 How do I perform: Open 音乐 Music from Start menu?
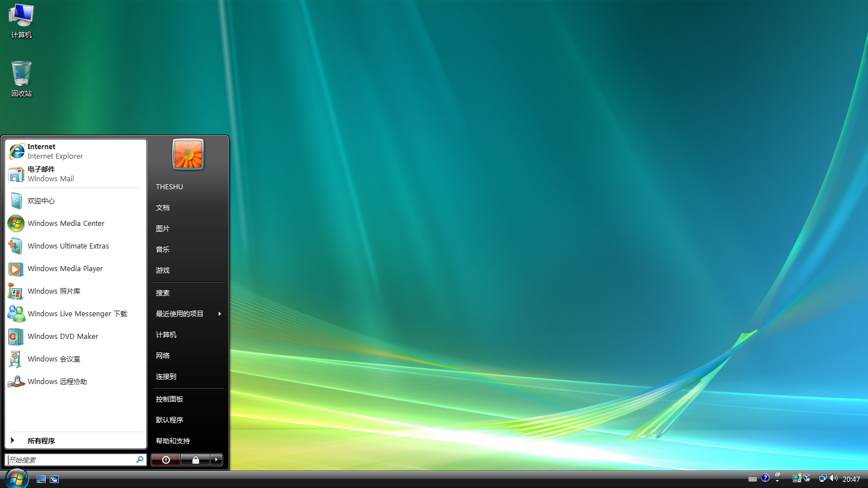[188, 249]
